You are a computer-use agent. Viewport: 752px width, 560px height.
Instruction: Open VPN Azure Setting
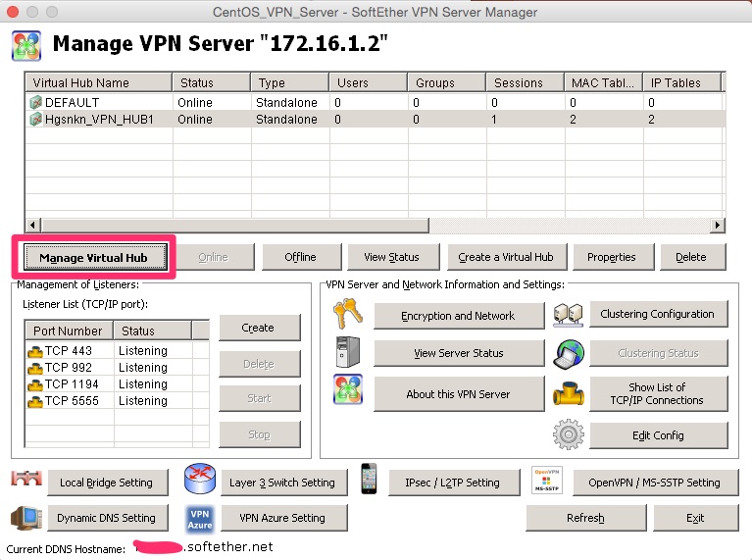(x=283, y=518)
